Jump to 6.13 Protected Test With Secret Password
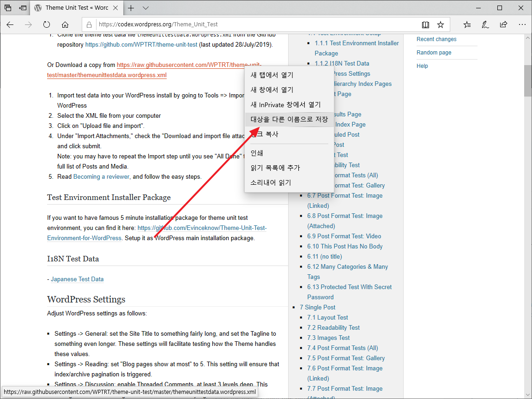The image size is (532, 399). 349,292
